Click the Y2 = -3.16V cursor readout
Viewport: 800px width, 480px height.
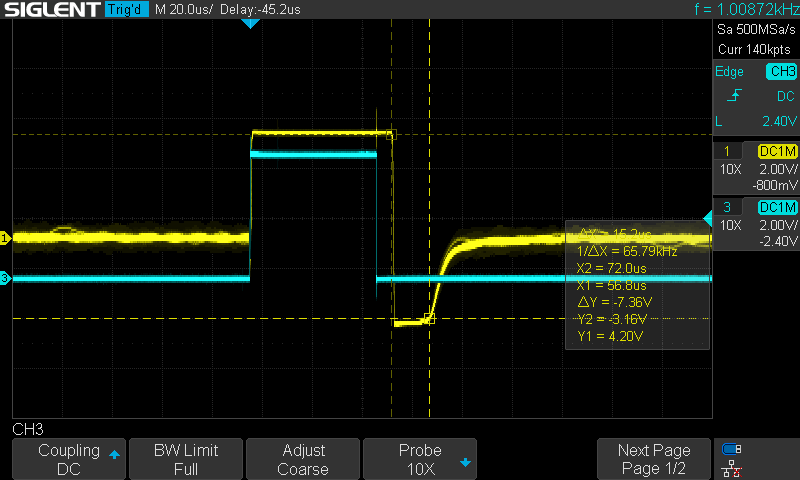612,319
